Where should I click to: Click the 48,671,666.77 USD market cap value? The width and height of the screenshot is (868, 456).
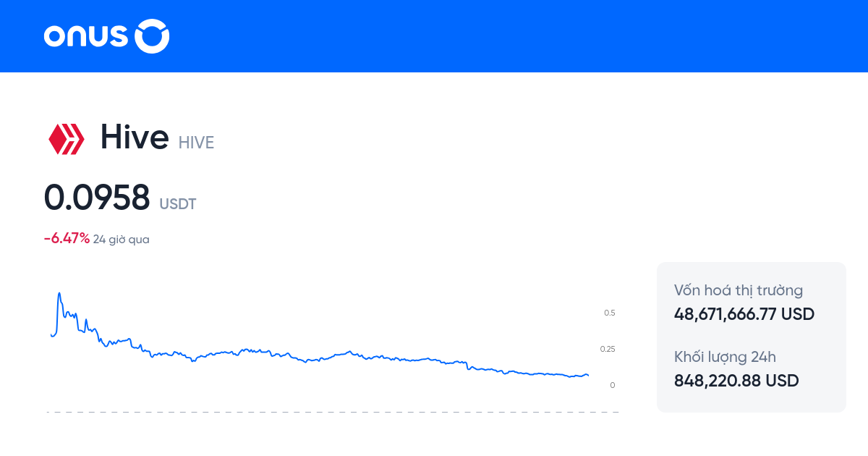pyautogui.click(x=744, y=314)
